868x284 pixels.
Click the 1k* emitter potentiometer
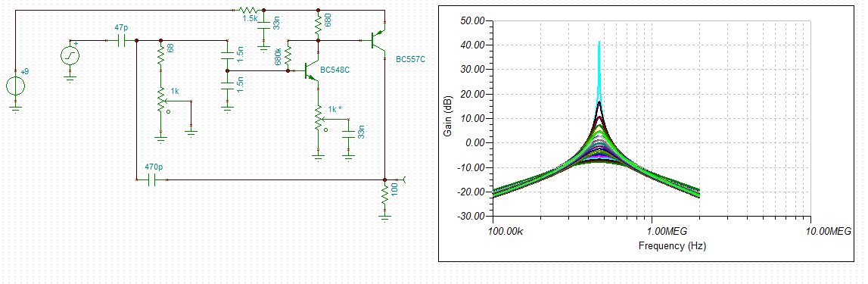click(x=319, y=118)
